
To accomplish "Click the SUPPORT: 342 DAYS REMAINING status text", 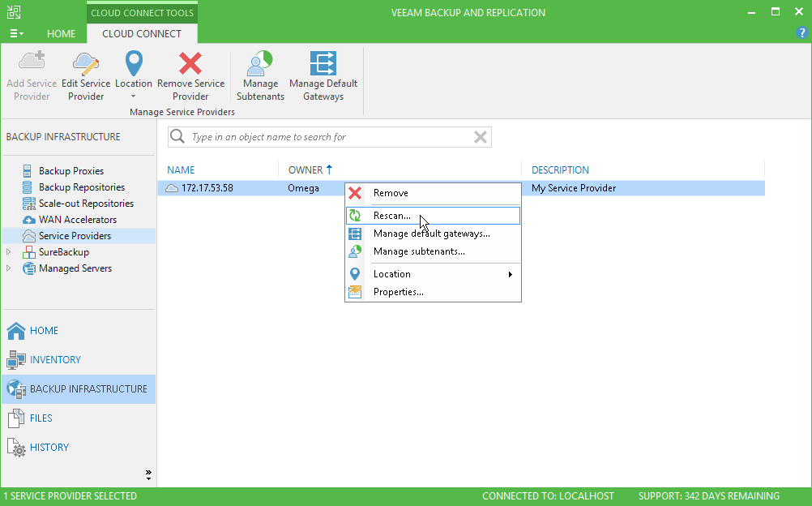I will (x=709, y=496).
